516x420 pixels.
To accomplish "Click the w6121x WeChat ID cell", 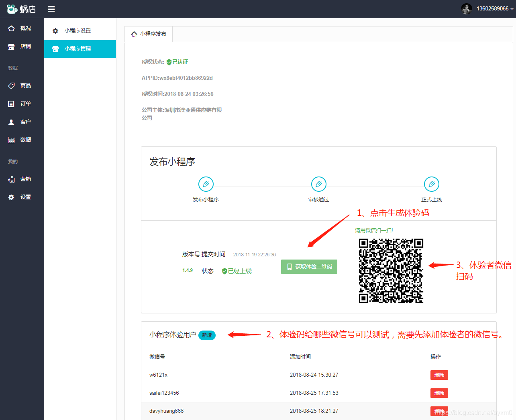I will coord(158,375).
